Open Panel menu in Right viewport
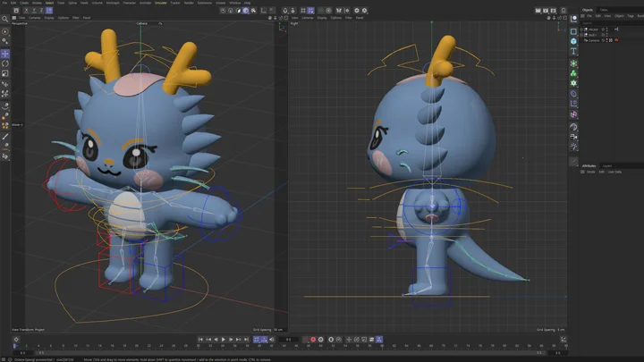The width and height of the screenshot is (644, 362). pyautogui.click(x=360, y=18)
